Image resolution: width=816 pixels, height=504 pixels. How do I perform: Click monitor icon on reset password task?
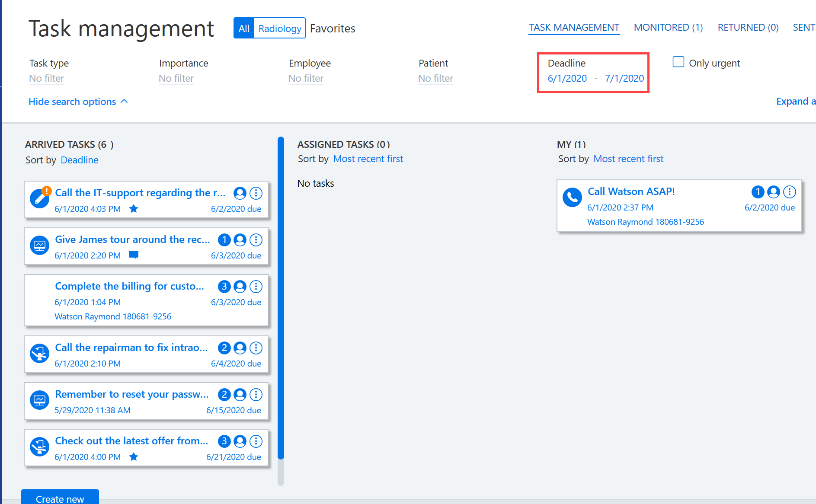(x=39, y=400)
